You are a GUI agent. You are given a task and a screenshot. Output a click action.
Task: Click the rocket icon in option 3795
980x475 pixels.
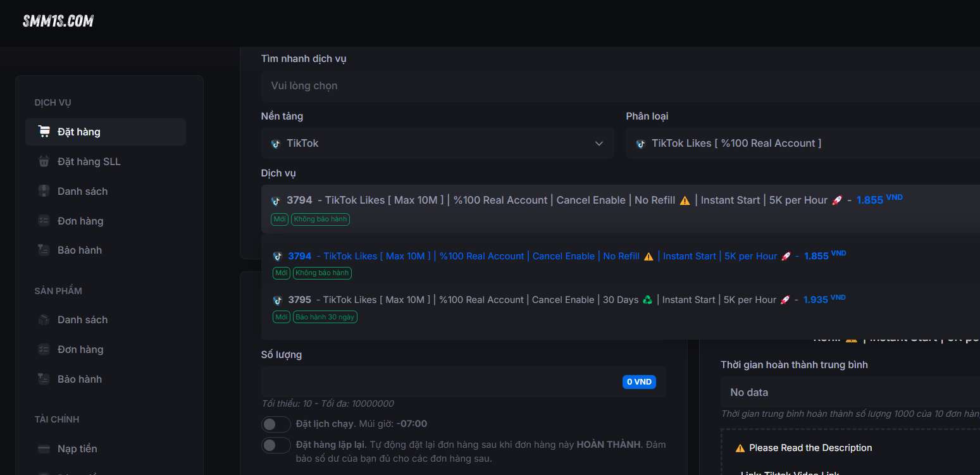785,300
